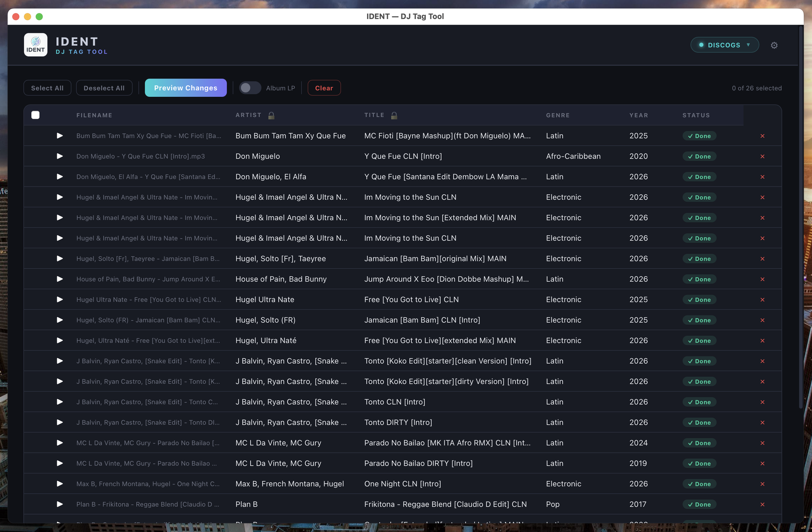The image size is (812, 532).
Task: Click the TITLE column header
Action: pyautogui.click(x=374, y=115)
